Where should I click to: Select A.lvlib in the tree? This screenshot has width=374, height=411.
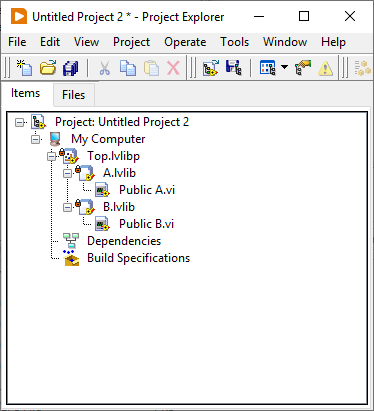click(119, 173)
